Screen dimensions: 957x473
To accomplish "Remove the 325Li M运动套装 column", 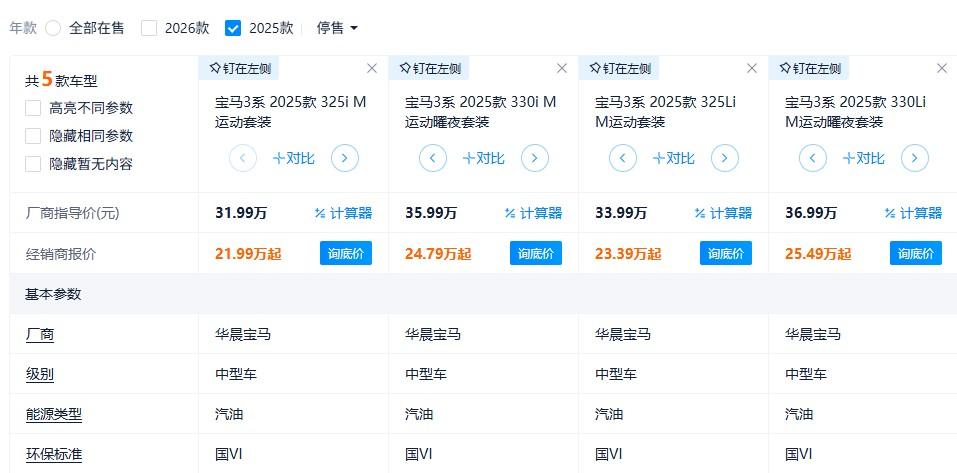I will 752,68.
